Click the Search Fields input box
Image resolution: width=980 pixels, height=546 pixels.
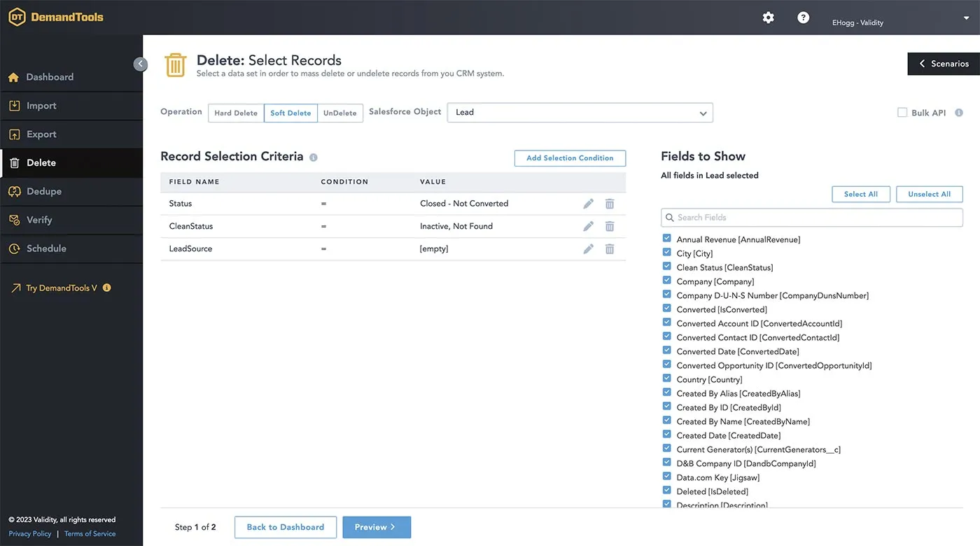click(x=812, y=218)
